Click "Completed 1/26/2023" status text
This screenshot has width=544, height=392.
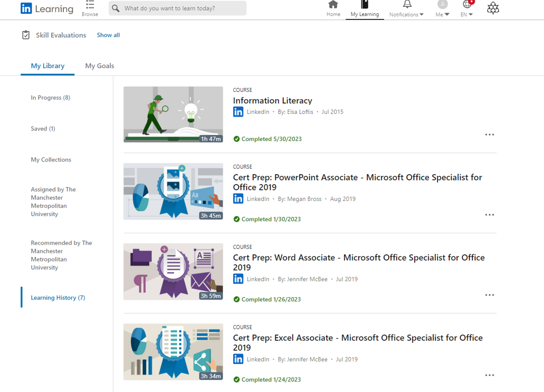coord(271,299)
